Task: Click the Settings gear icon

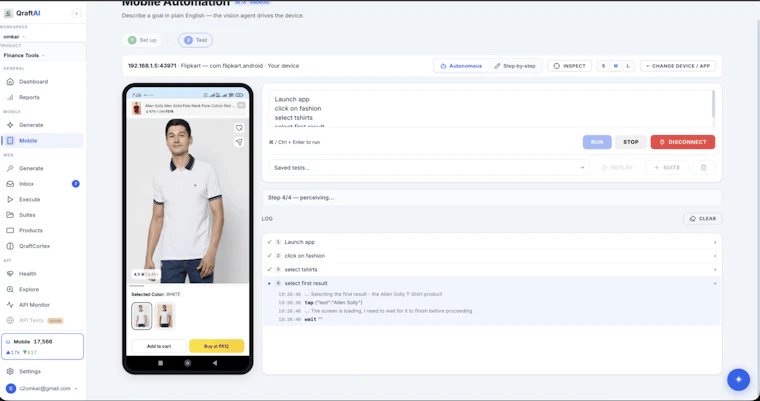Action: coord(10,371)
